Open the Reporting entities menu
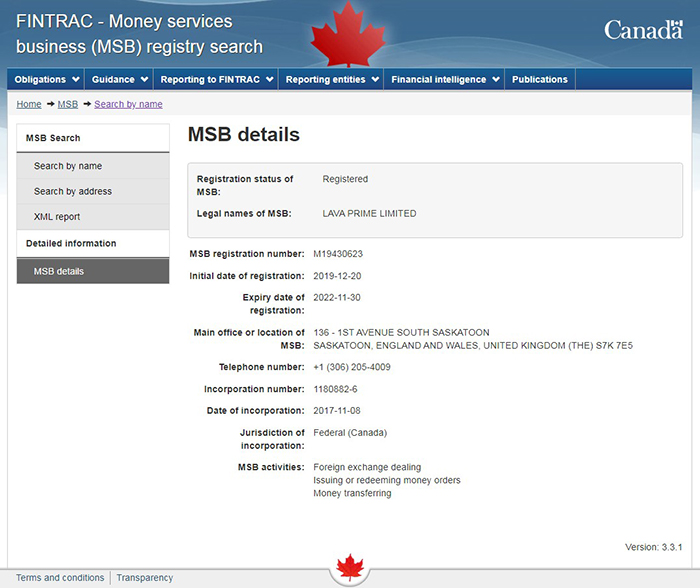Image resolution: width=700 pixels, height=588 pixels. [x=331, y=79]
